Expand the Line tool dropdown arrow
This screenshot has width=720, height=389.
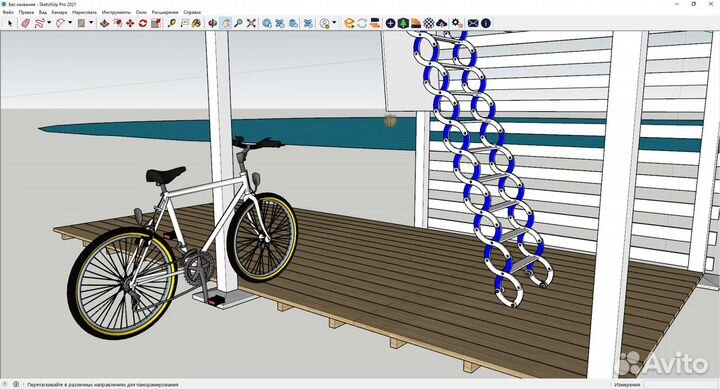(49, 23)
